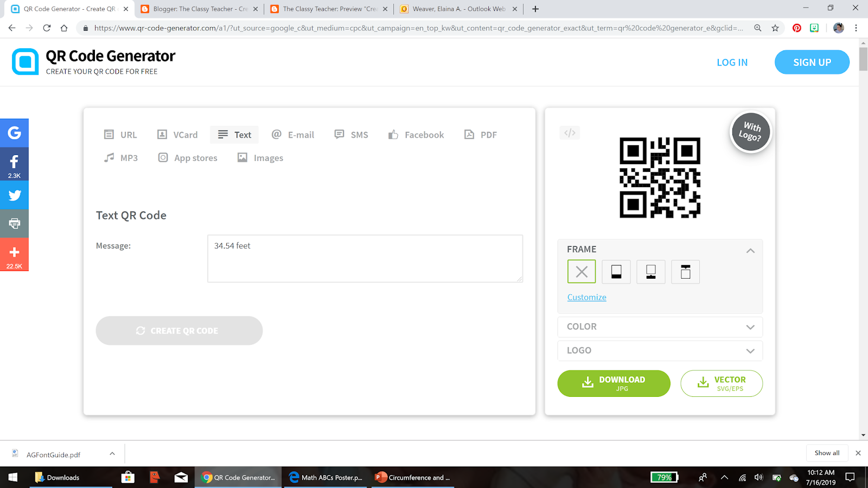Reload the current page
This screenshot has width=868, height=488.
pos(47,28)
